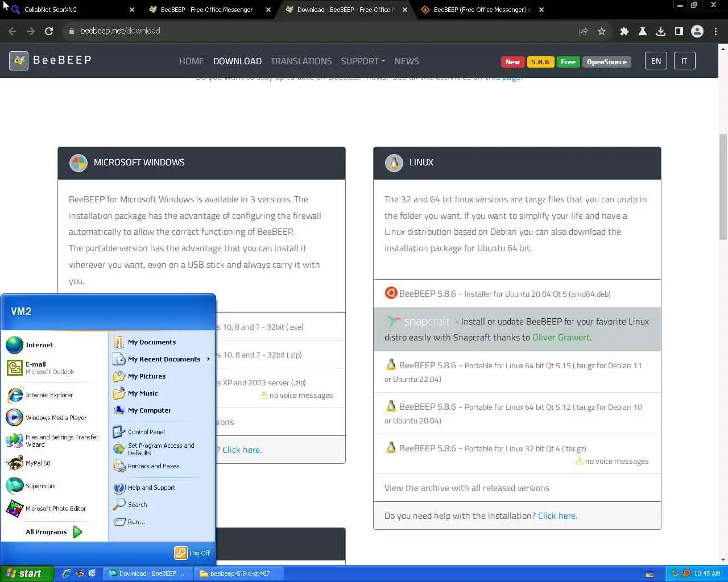Open Control Panel from Start menu
The height and width of the screenshot is (582, 728).
(162, 432)
